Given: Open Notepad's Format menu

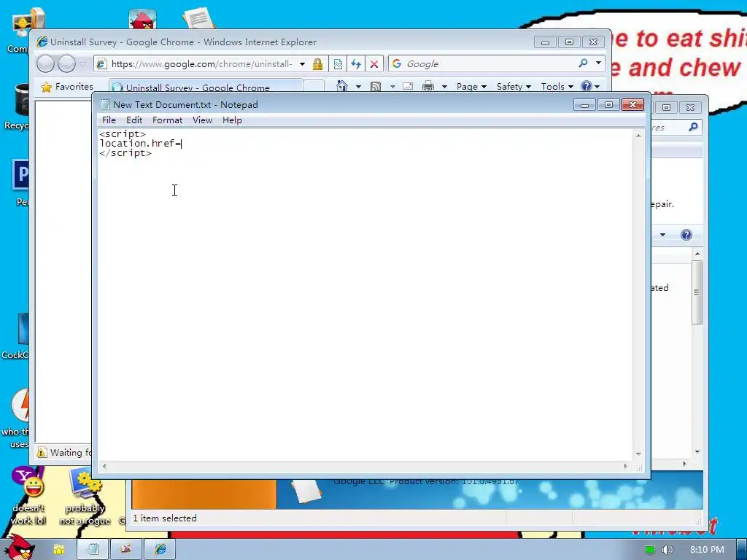Looking at the screenshot, I should (x=167, y=120).
